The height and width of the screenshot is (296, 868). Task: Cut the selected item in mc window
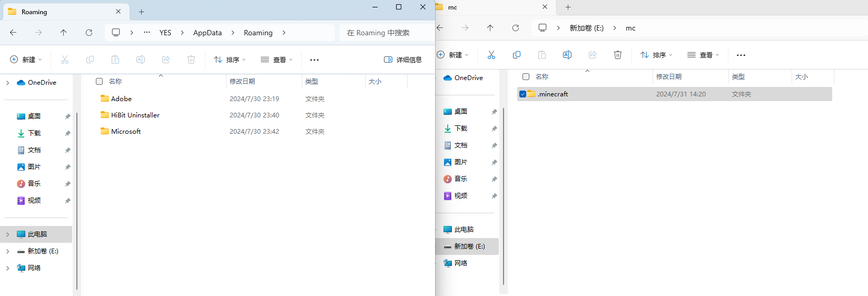point(491,55)
